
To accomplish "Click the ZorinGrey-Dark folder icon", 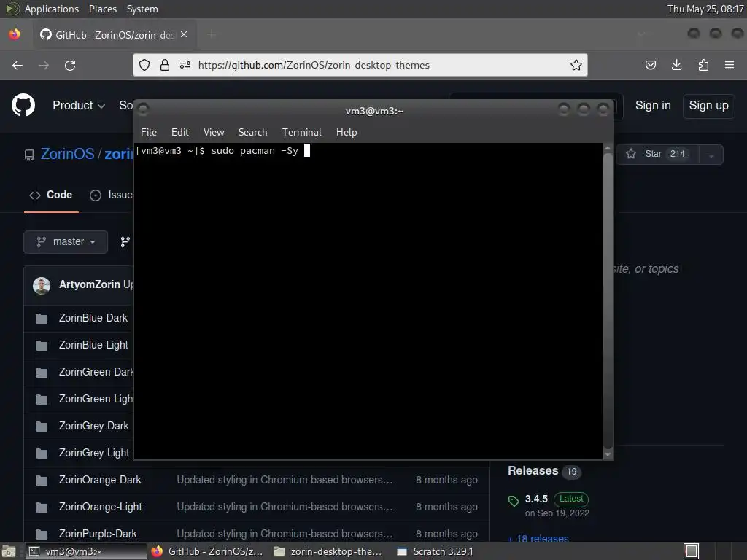I will coord(42,426).
